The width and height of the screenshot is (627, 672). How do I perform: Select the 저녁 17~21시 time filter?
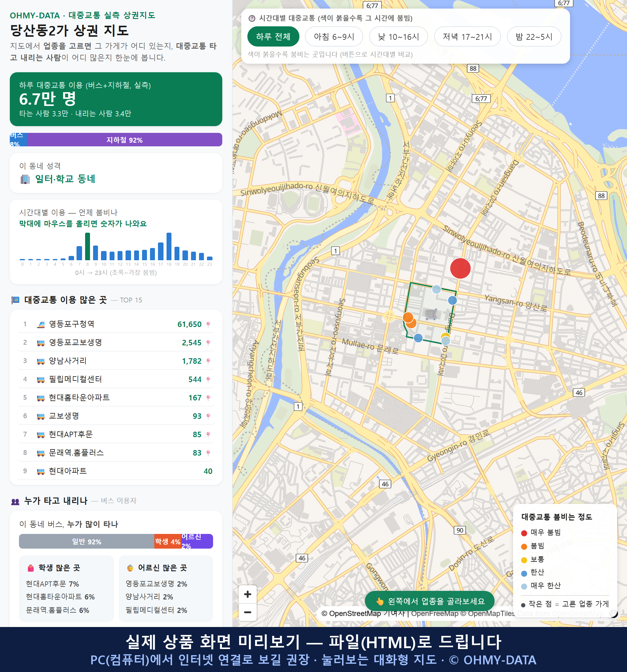467,36
